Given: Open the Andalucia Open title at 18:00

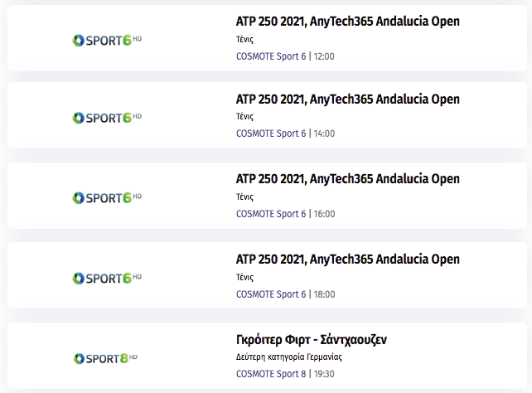Looking at the screenshot, I should [348, 259].
